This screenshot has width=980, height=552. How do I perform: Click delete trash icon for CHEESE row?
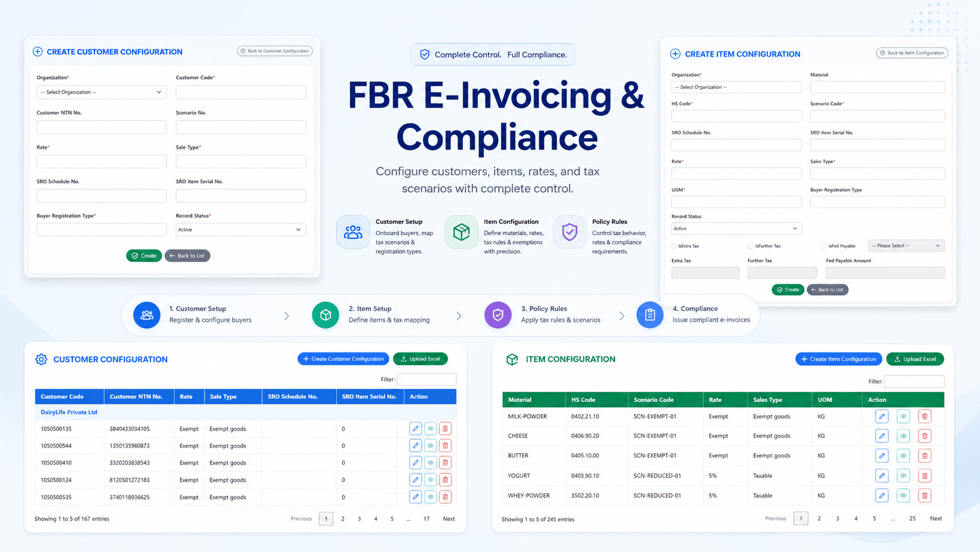point(924,436)
